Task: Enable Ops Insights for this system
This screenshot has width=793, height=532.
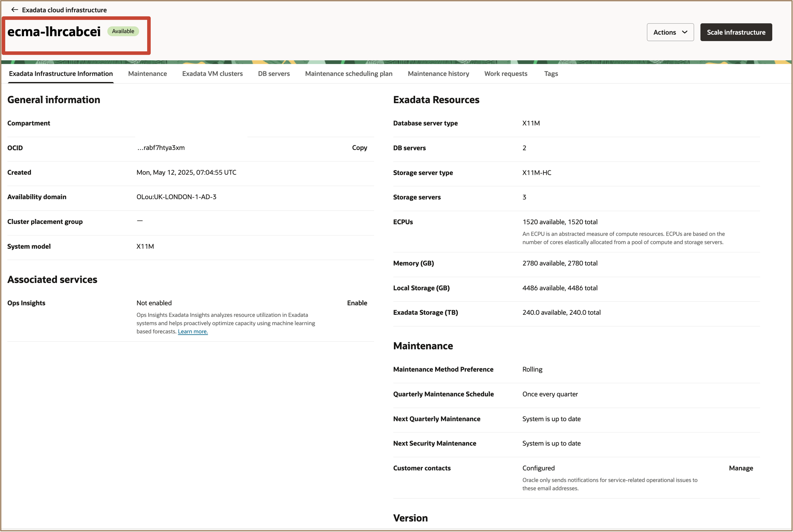Action: [357, 303]
